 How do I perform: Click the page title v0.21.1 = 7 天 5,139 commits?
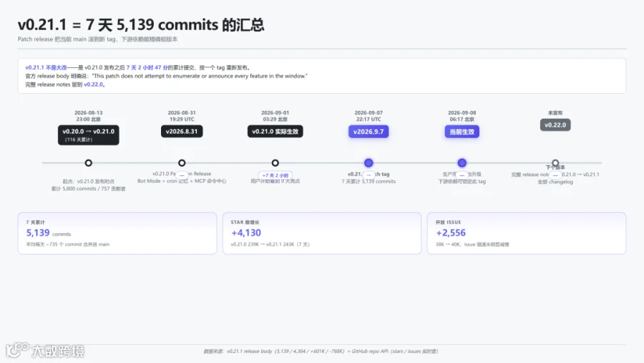point(141,24)
